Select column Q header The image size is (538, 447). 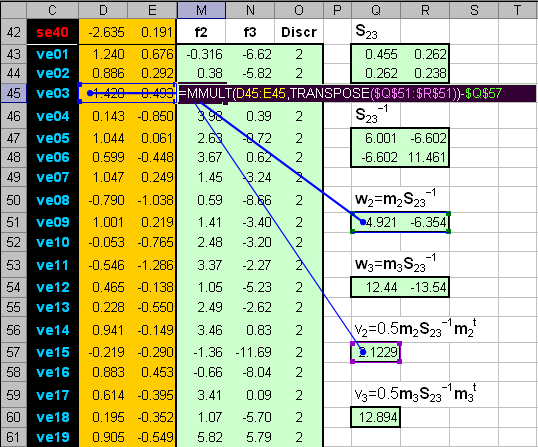click(x=376, y=10)
